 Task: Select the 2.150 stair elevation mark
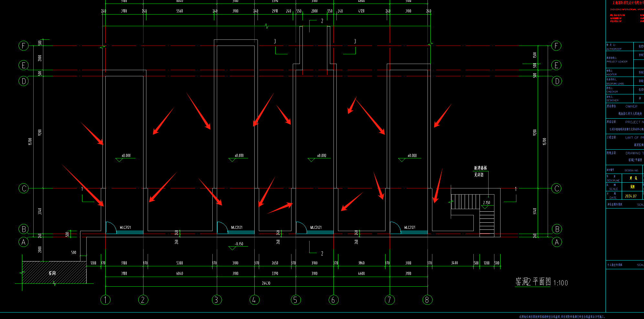coord(486,203)
